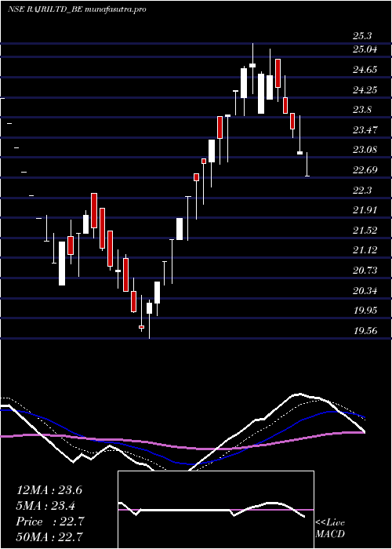Viewport: 392px width, 549px height.
Task: Click the 21.52 price level label
Action: (x=365, y=231)
